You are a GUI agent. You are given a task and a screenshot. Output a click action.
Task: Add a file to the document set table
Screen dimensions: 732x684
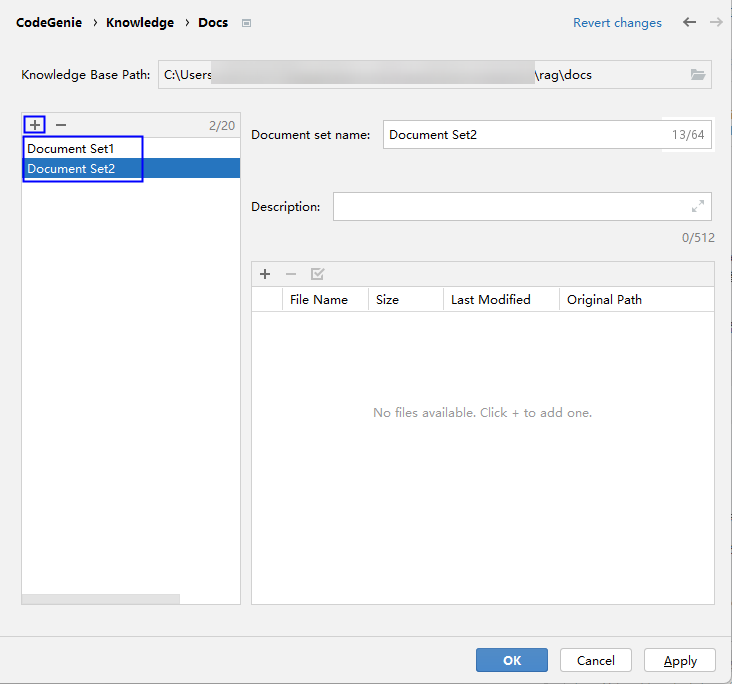265,274
